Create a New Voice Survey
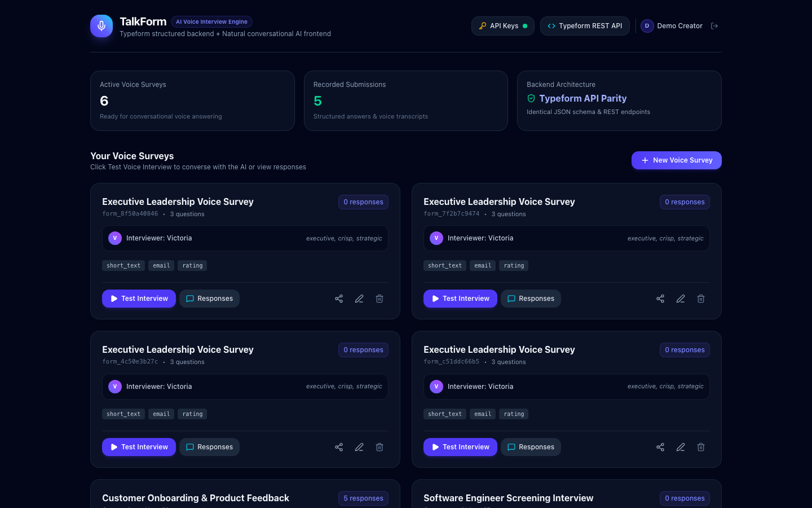The image size is (812, 508). pyautogui.click(x=677, y=160)
